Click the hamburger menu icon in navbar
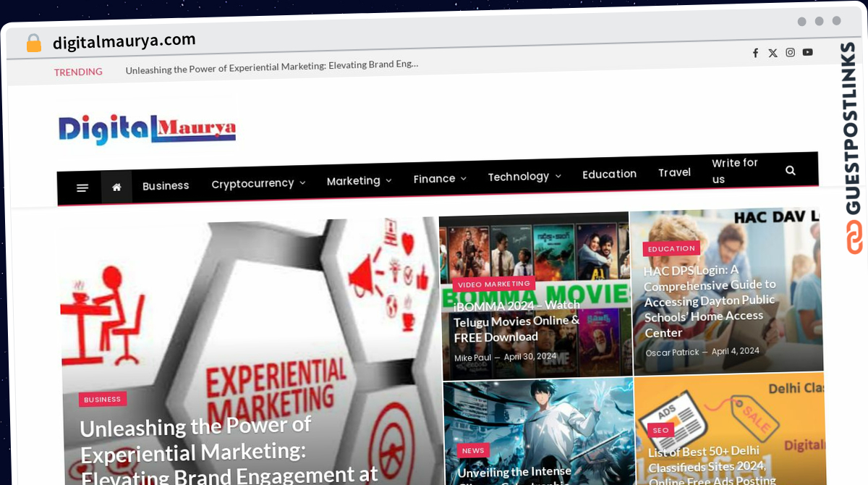This screenshot has height=485, width=868. coord(82,188)
